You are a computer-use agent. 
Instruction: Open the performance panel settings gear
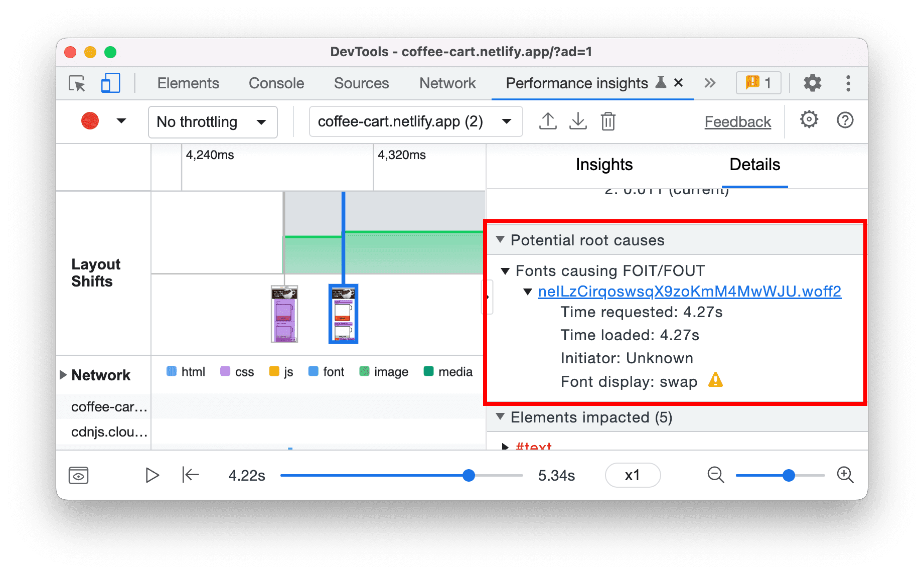[809, 120]
